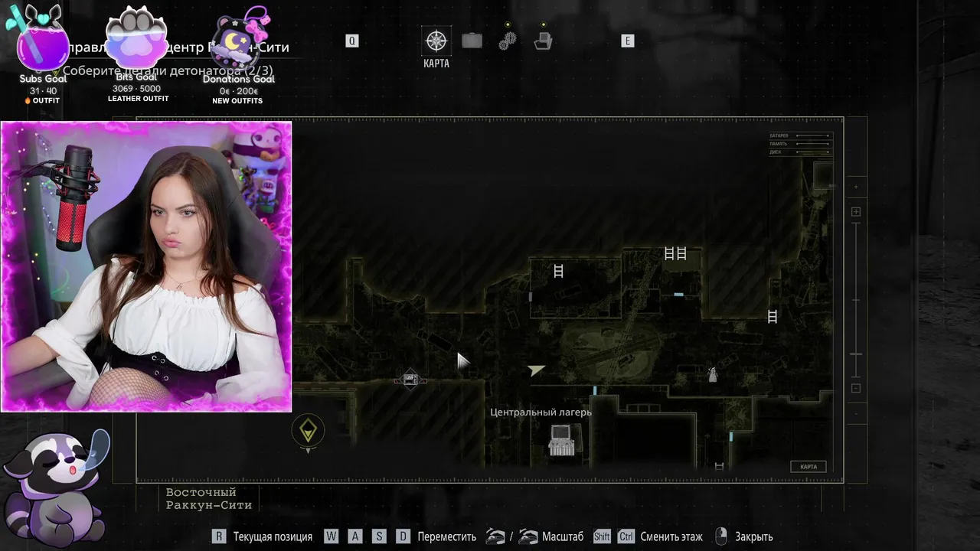Click the ПАМЯТЬ legend label
The width and height of the screenshot is (980, 551).
pos(779,144)
